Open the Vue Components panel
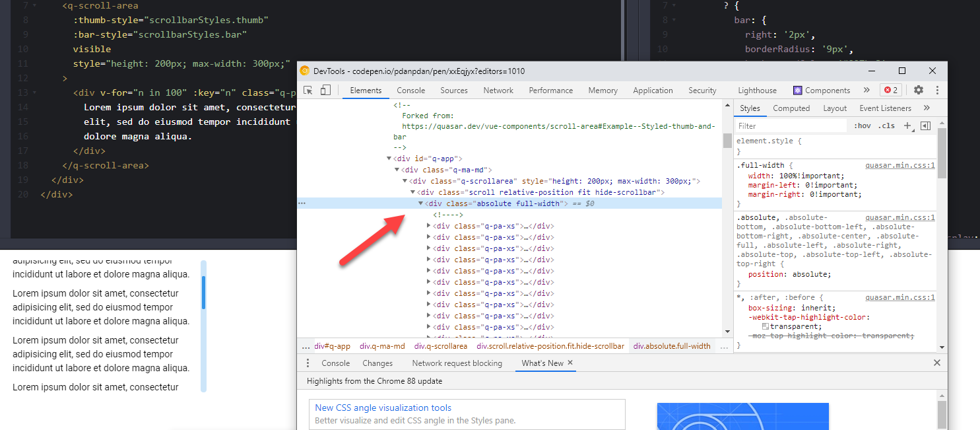The height and width of the screenshot is (430, 980). coord(822,90)
